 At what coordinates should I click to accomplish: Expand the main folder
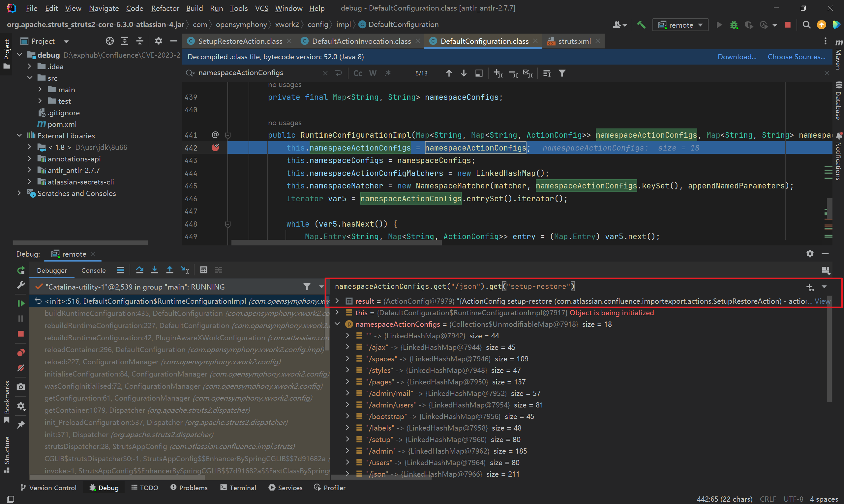pos(40,89)
